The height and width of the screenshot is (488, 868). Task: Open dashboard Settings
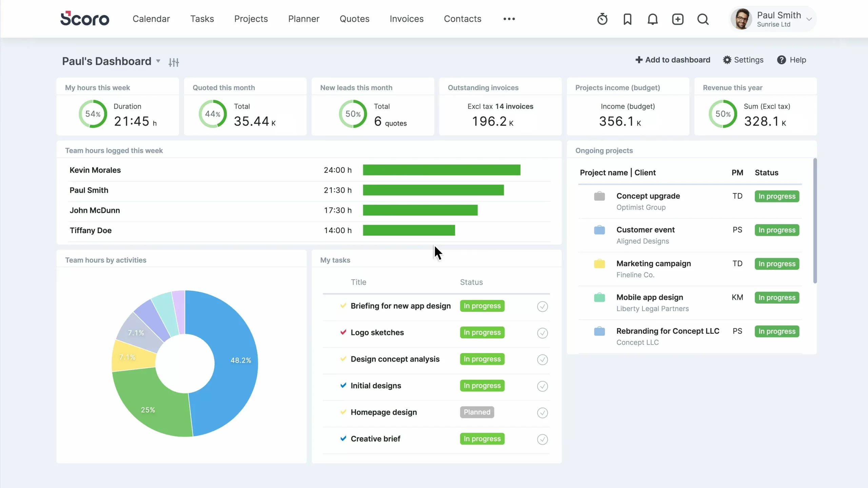click(743, 60)
